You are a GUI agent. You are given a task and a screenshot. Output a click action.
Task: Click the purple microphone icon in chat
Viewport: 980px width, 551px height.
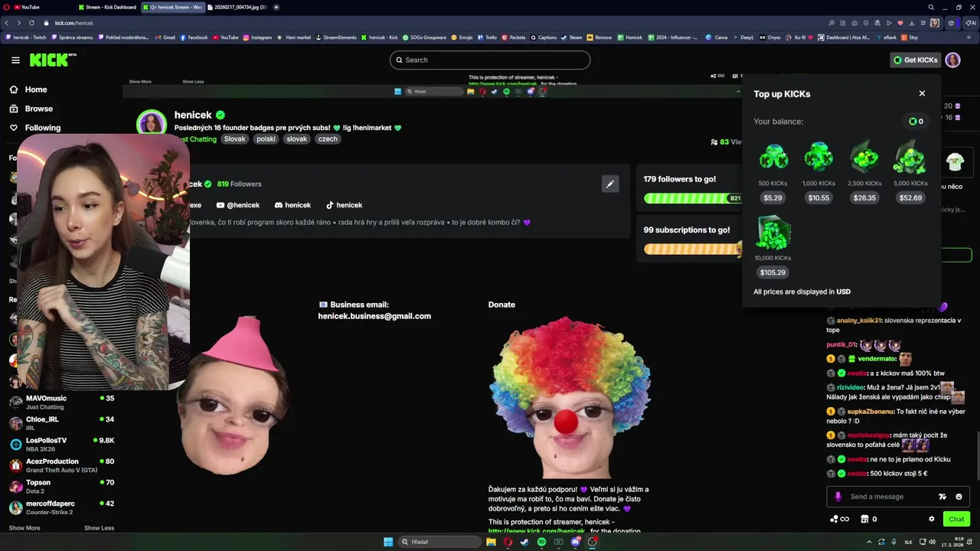(838, 497)
